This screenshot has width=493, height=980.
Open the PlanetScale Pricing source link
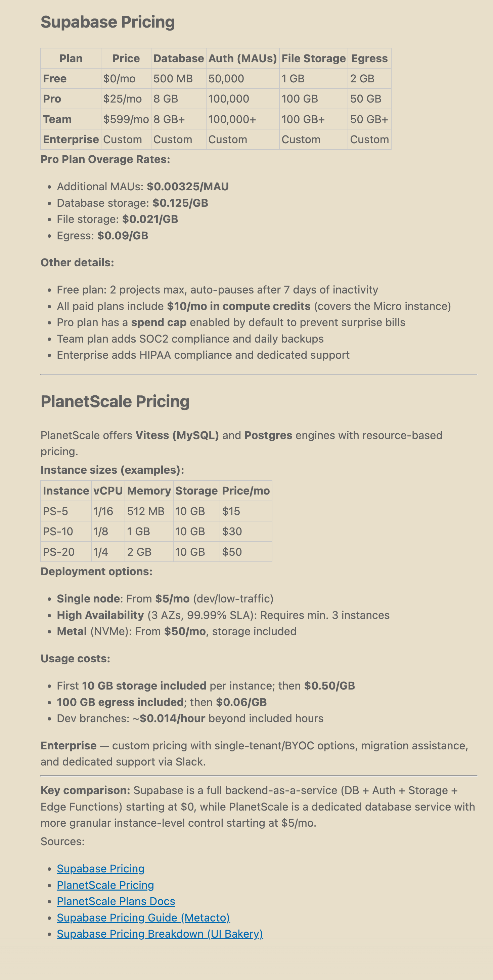point(105,885)
